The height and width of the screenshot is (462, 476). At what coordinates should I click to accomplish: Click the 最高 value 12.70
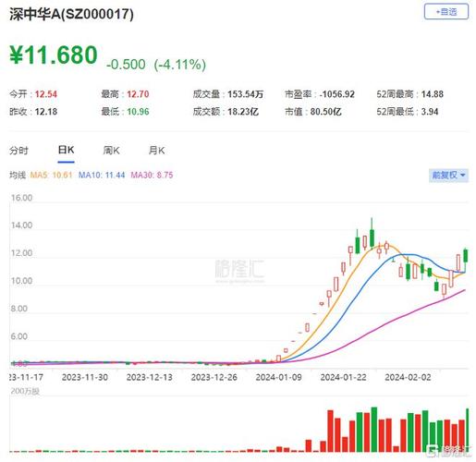click(x=138, y=94)
